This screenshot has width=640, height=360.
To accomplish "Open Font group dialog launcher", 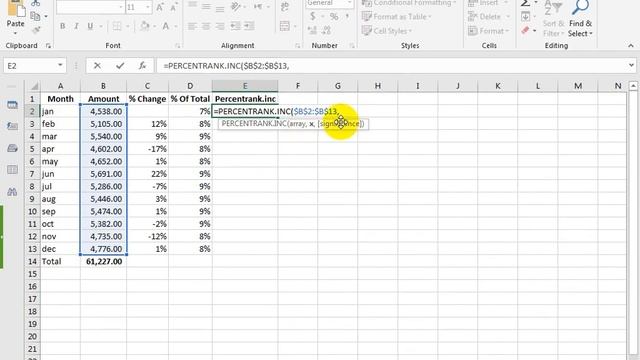I will 178,46.
